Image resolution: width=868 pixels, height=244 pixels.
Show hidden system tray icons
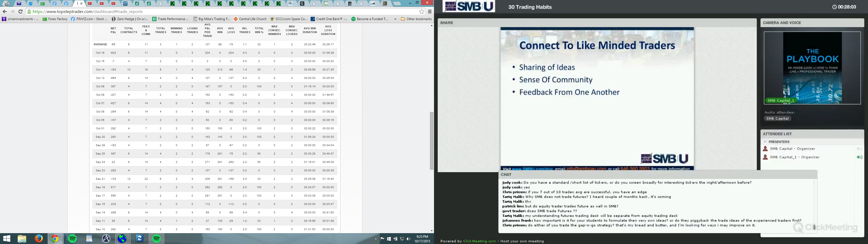click(x=376, y=239)
